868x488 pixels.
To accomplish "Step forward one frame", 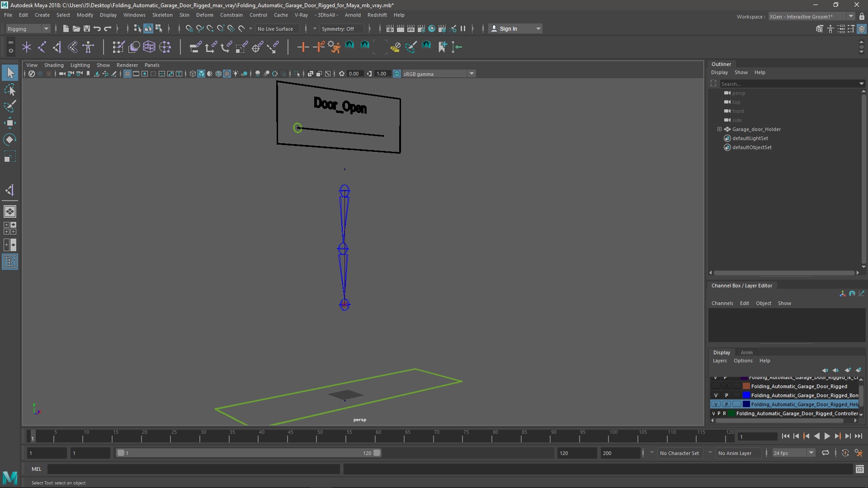I will pyautogui.click(x=848, y=436).
